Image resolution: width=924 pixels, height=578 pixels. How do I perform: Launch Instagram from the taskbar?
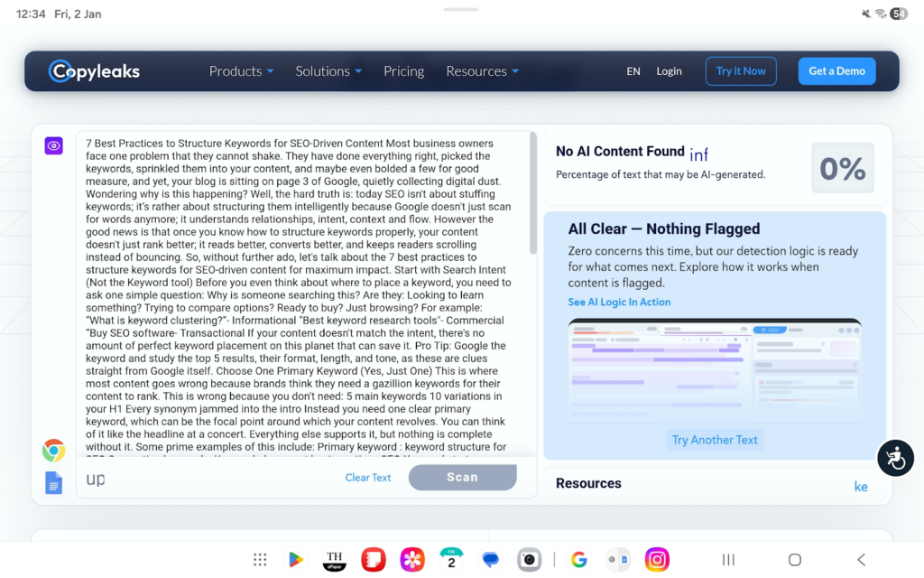coord(657,560)
